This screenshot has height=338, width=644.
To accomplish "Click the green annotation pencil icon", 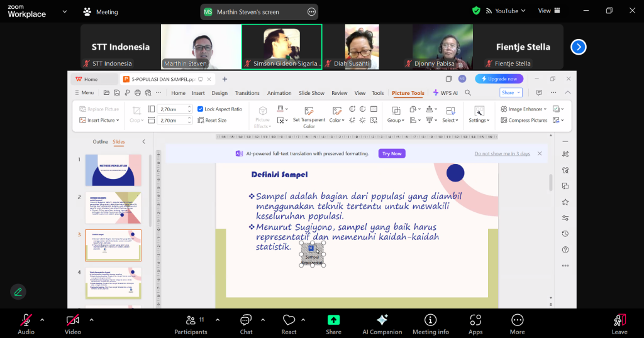I will pos(18,292).
